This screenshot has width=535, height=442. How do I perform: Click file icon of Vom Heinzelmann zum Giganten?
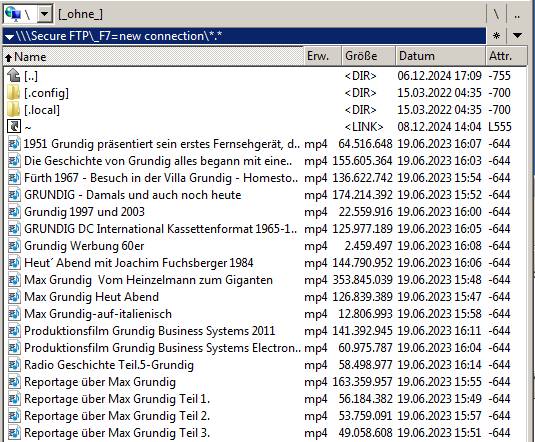pyautogui.click(x=14, y=280)
